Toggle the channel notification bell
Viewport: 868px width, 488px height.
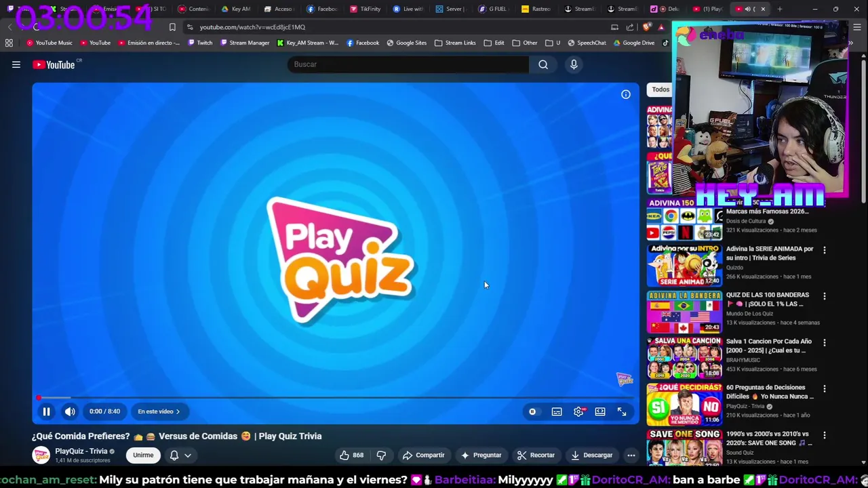click(174, 455)
